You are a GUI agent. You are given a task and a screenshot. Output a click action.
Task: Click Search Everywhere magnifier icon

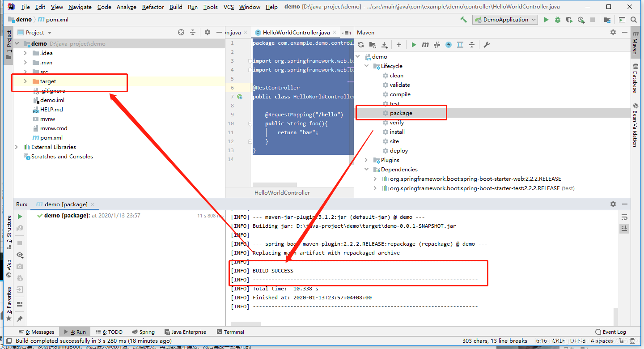click(x=634, y=20)
